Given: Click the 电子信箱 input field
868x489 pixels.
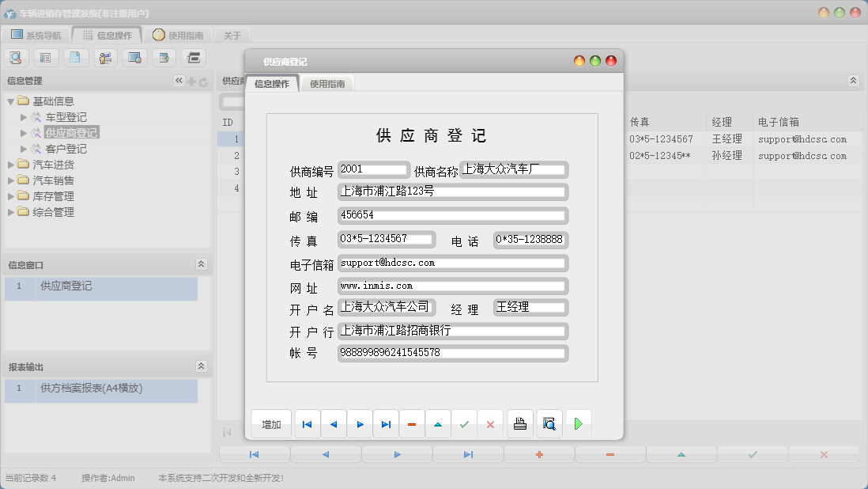Looking at the screenshot, I should tap(452, 263).
